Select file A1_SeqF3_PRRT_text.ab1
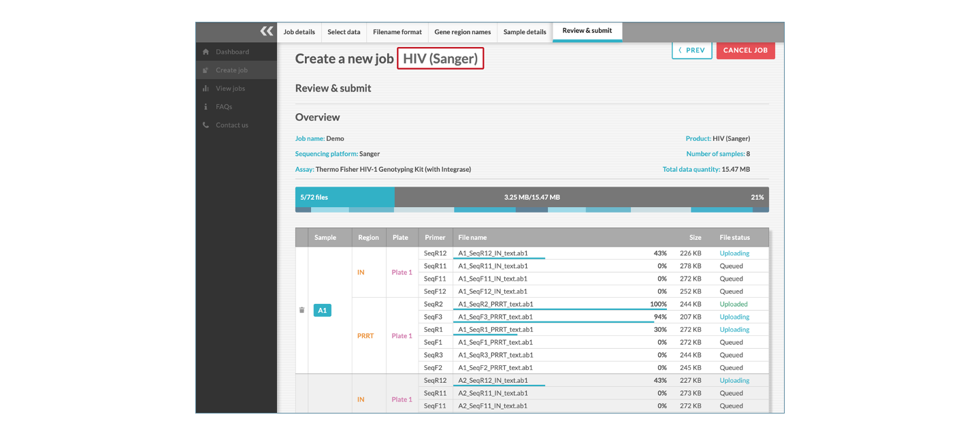The width and height of the screenshot is (980, 436). [x=495, y=317]
